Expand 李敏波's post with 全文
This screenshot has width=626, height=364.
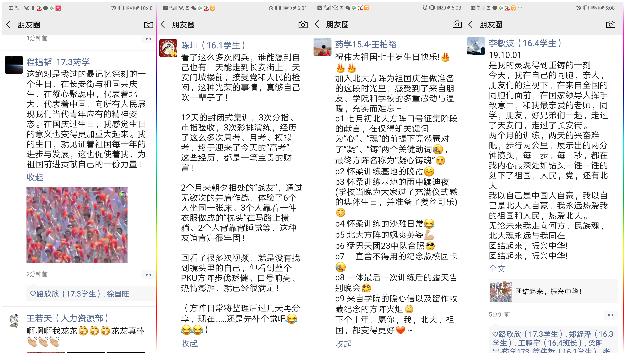click(x=497, y=269)
